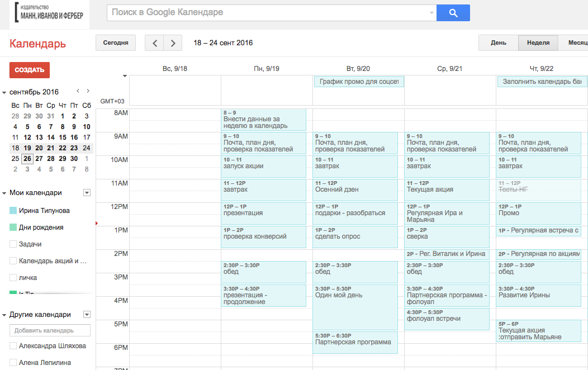Show next month in mini calendar
588x370 pixels.
tap(88, 91)
